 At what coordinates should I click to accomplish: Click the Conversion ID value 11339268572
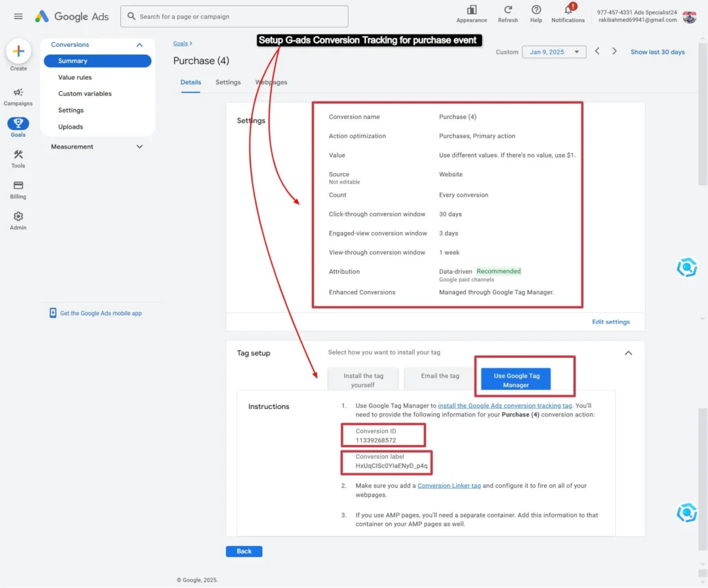pos(375,440)
